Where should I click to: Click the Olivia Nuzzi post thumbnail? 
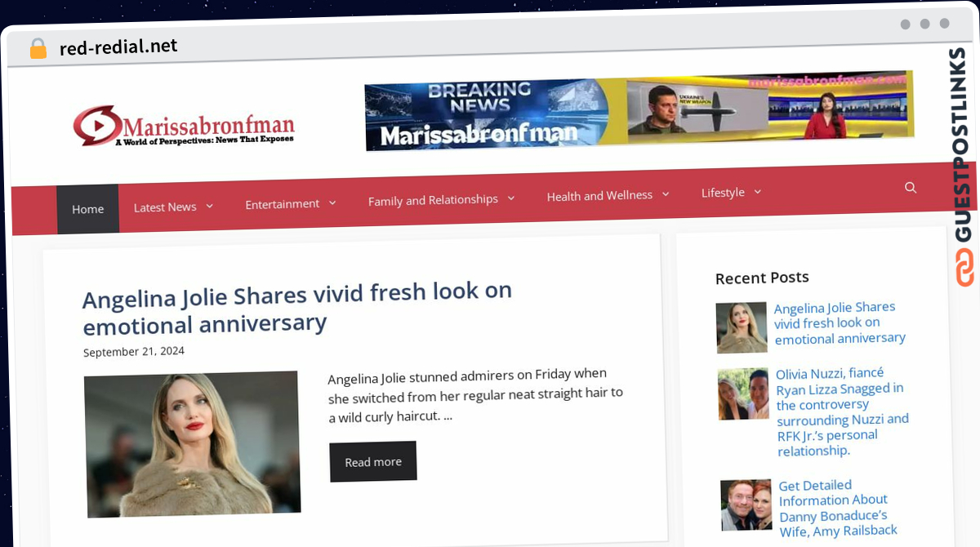745,394
